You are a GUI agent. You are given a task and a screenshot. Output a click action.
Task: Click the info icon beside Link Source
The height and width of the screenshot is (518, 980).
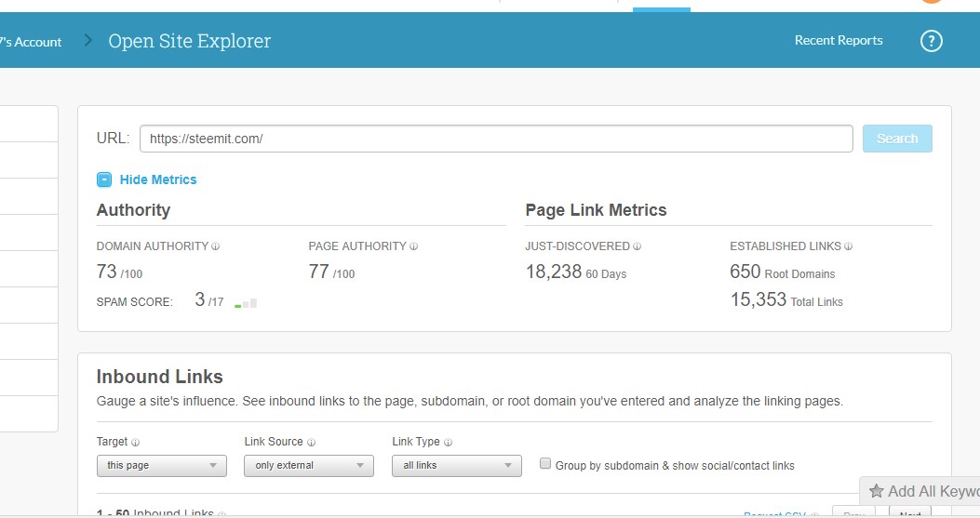(x=311, y=443)
